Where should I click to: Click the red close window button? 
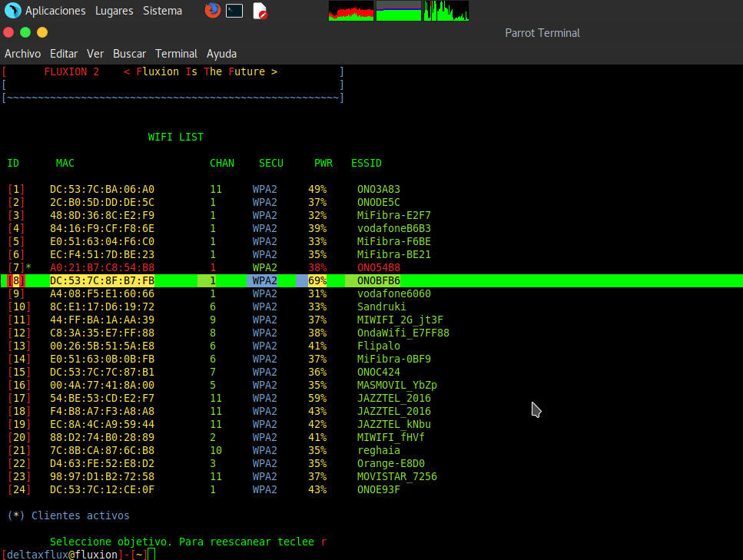coord(8,32)
